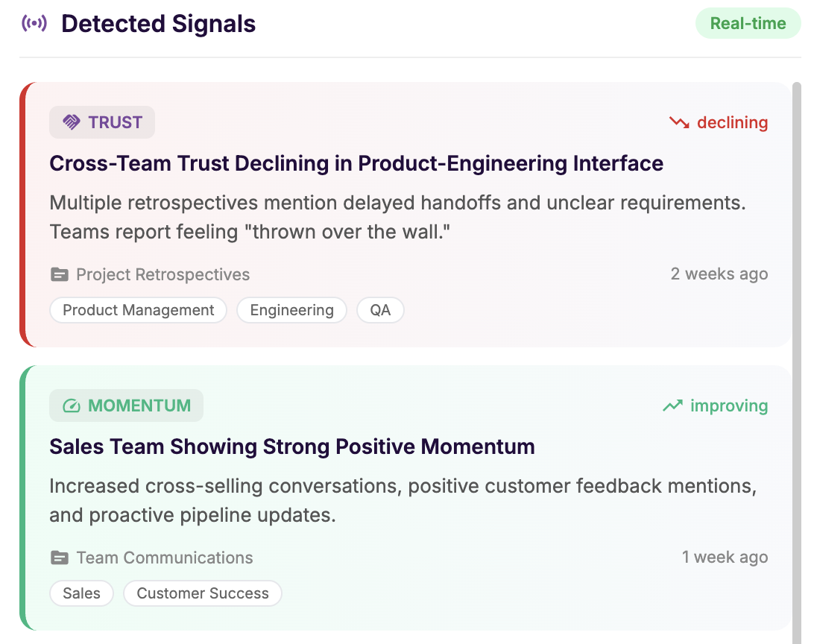Open the Project Retrospectives source
The image size is (814, 644).
(x=163, y=274)
